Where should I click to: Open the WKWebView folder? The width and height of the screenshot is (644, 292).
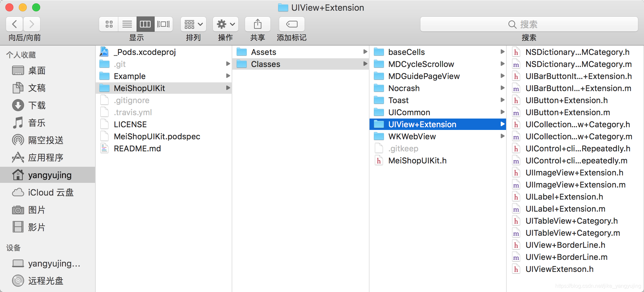pyautogui.click(x=438, y=137)
